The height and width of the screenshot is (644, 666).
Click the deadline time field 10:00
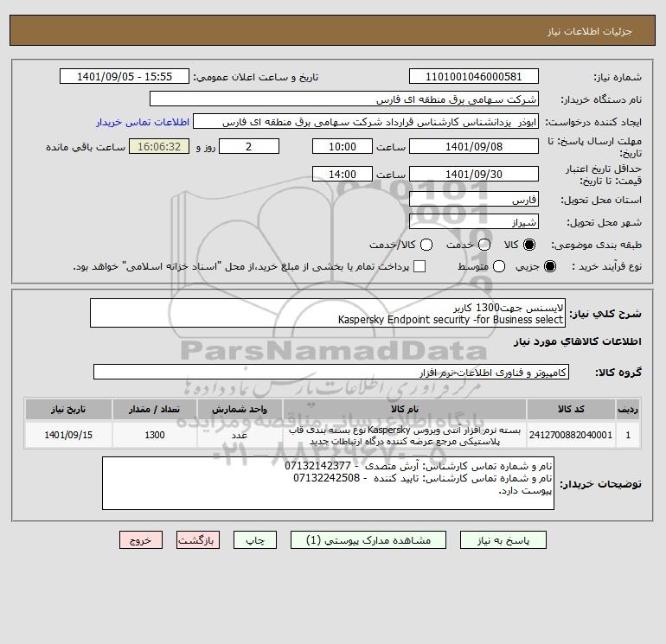pos(343,146)
